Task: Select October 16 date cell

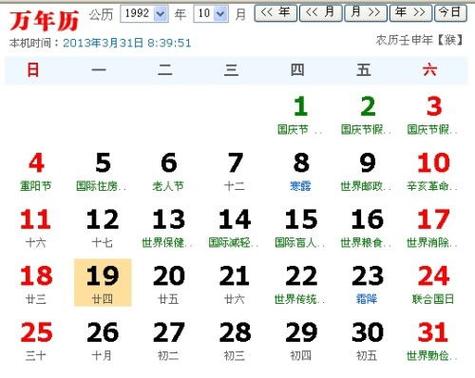Action: (366, 228)
